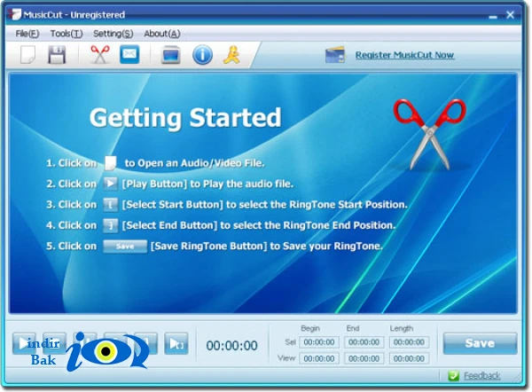Open the File(F) menu
Screen dimensions: 532x392
tap(27, 34)
